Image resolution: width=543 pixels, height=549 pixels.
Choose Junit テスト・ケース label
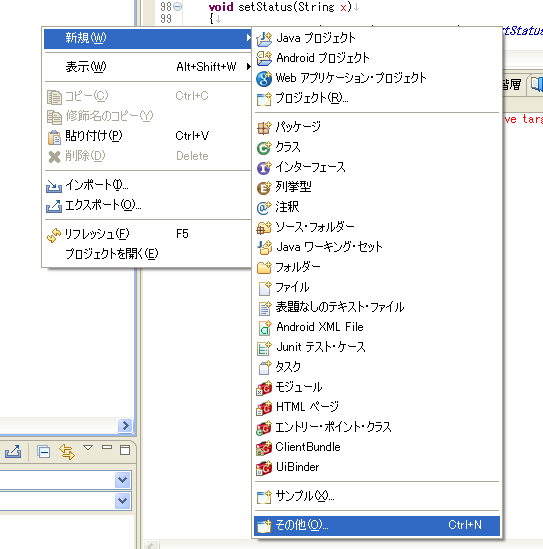321,347
